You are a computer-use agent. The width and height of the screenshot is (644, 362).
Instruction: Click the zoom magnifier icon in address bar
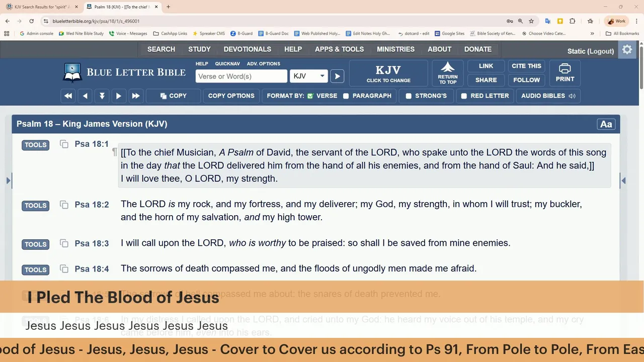(520, 21)
